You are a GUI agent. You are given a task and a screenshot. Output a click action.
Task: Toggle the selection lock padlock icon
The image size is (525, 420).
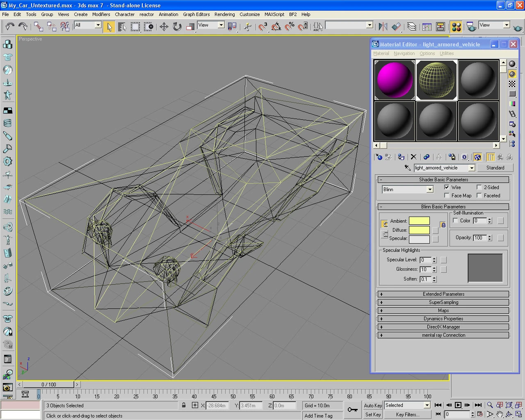184,405
